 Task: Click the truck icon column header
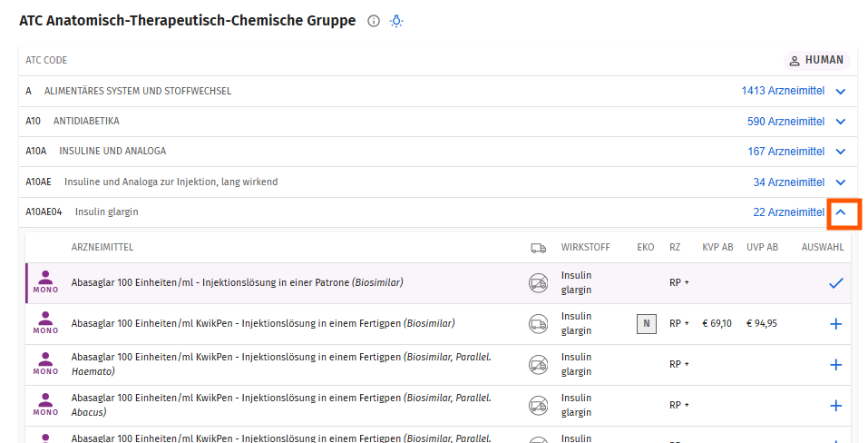coord(538,248)
